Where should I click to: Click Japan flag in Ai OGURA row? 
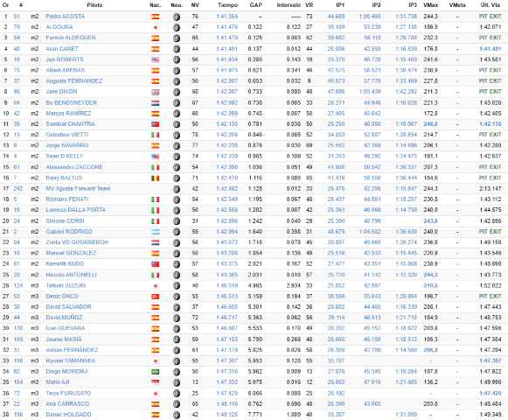(155, 27)
